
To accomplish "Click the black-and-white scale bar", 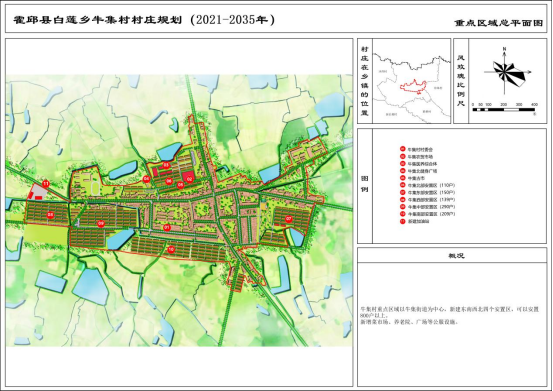I will tap(504, 110).
